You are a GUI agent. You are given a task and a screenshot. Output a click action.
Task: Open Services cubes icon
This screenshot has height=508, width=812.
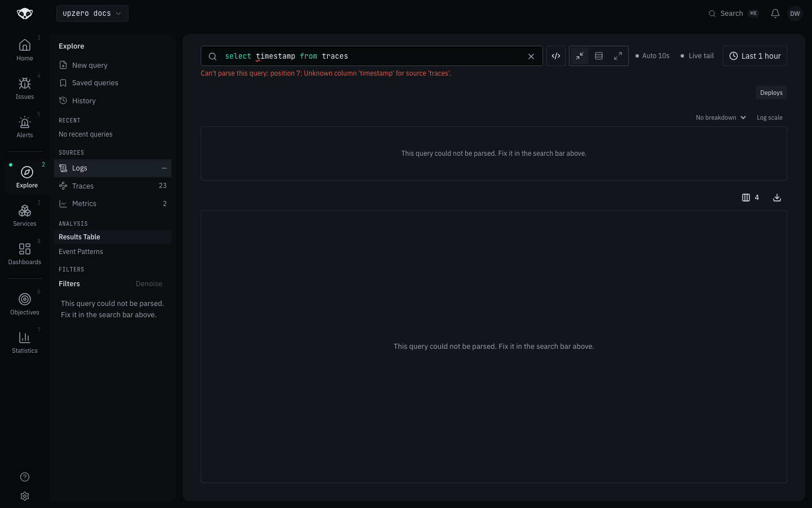25,211
